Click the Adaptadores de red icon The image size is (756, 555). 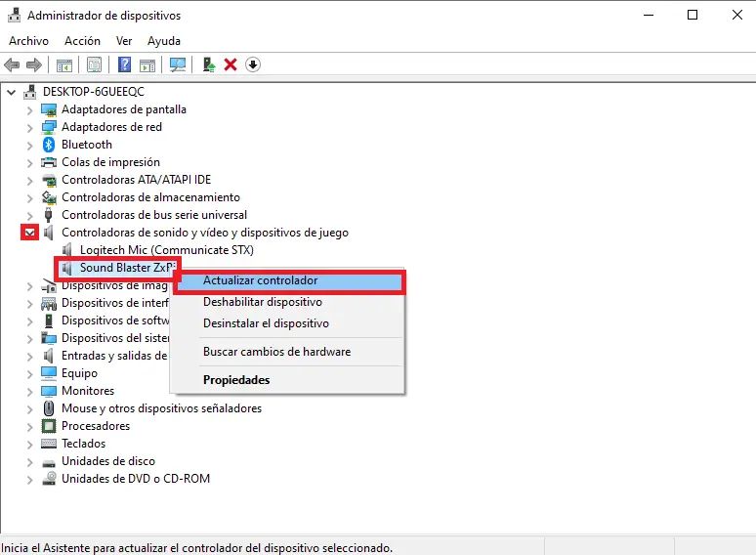(49, 127)
